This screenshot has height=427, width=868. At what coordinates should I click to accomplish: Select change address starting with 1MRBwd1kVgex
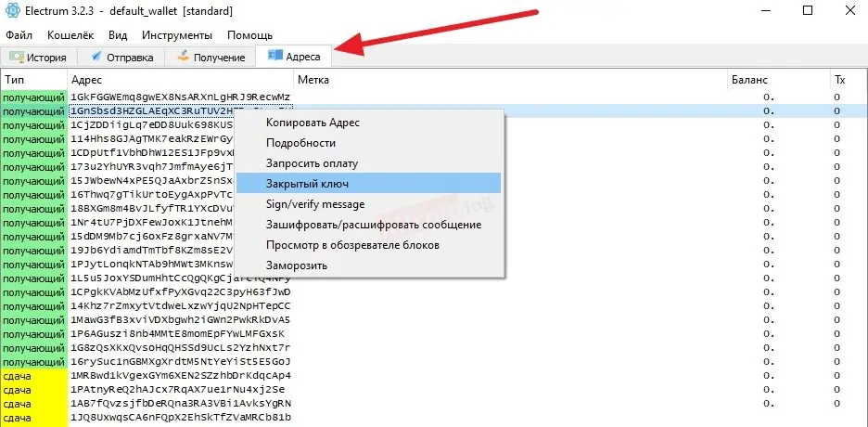[x=181, y=376]
